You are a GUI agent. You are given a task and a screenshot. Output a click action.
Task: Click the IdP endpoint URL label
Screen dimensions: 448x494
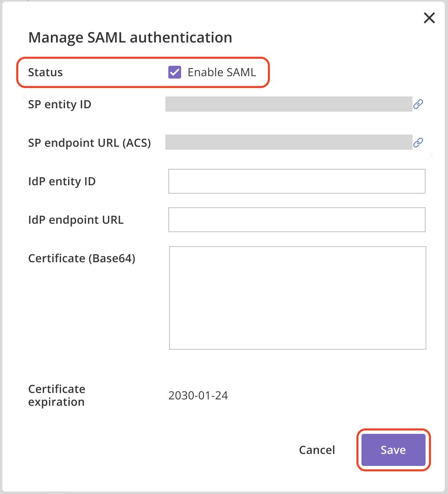coord(76,220)
